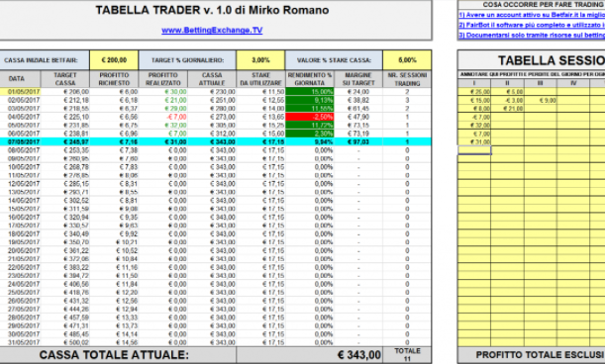Select the € 500,02 target cassa cell
The image size is (605, 364).
(x=64, y=342)
